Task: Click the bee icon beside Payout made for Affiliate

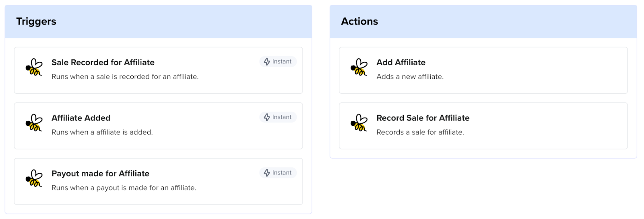Action: point(34,178)
